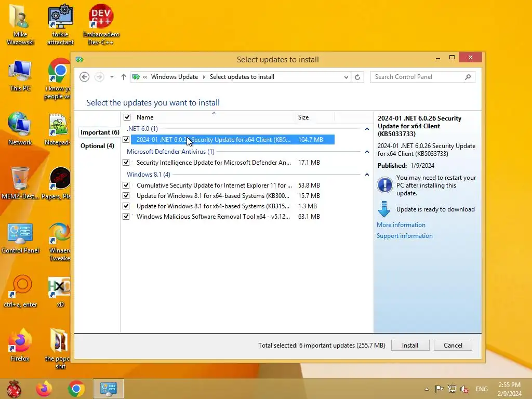
Task: Click the network tray icon
Action: (x=452, y=389)
